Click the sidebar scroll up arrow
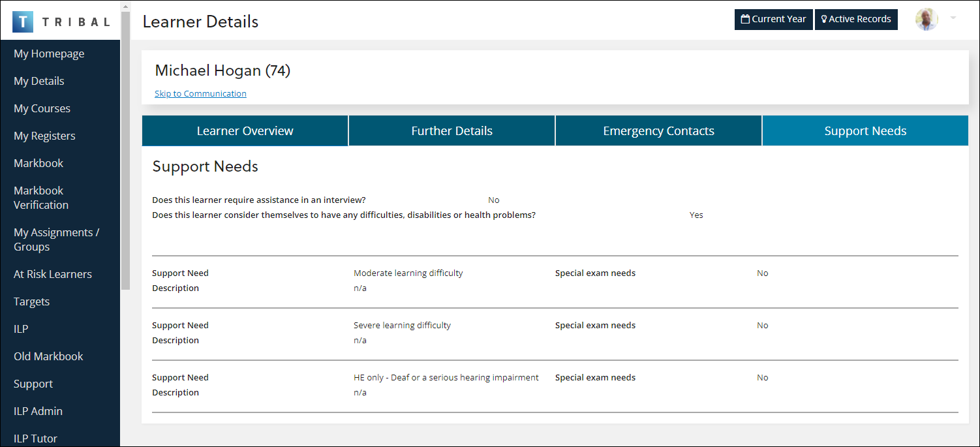 coord(125,6)
